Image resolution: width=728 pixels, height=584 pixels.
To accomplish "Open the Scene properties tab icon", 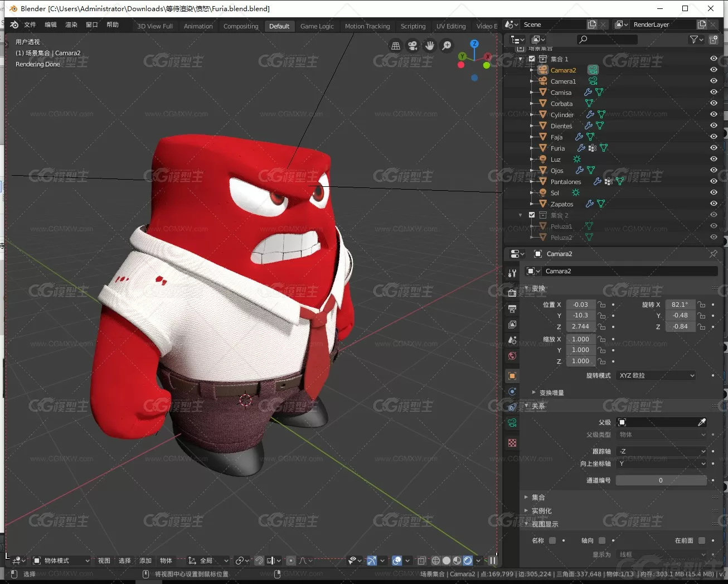I will 512,340.
